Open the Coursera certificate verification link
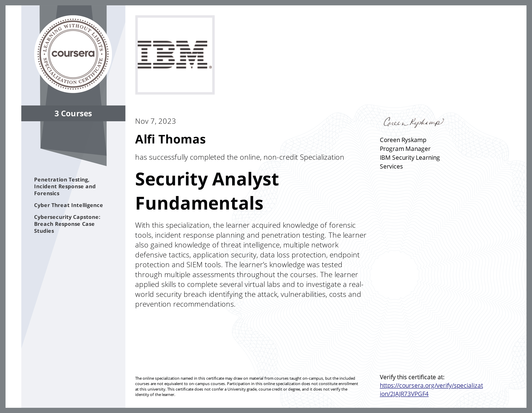 431,390
